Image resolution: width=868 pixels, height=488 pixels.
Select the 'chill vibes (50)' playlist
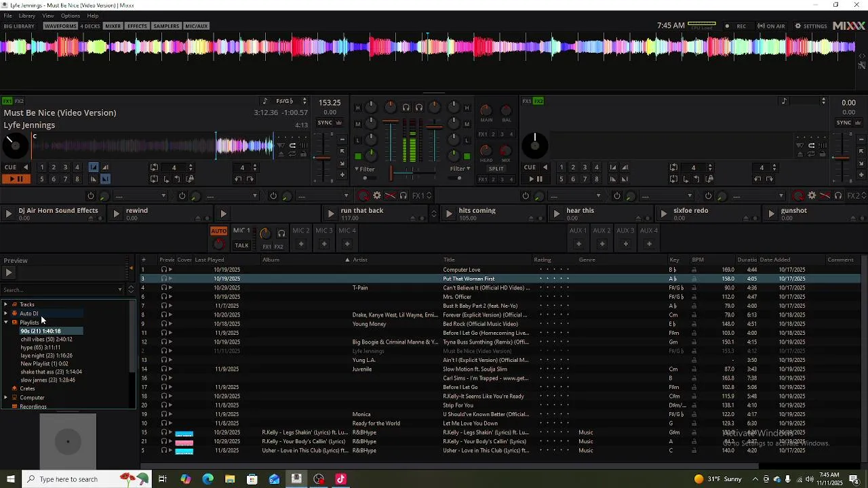[46, 339]
